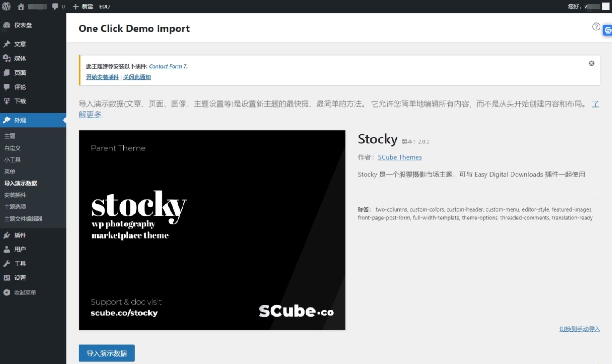Click 新建 in admin bar
Viewport: 612px width, 364px height.
coord(87,7)
